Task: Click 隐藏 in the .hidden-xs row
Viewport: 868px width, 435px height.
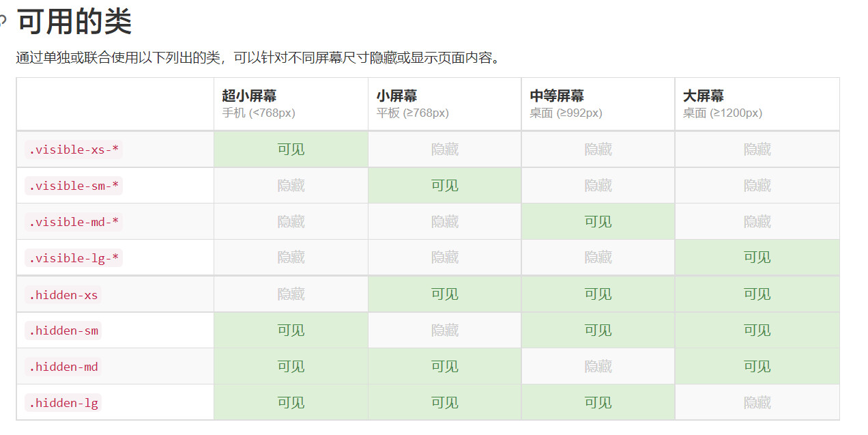Action: coord(291,294)
